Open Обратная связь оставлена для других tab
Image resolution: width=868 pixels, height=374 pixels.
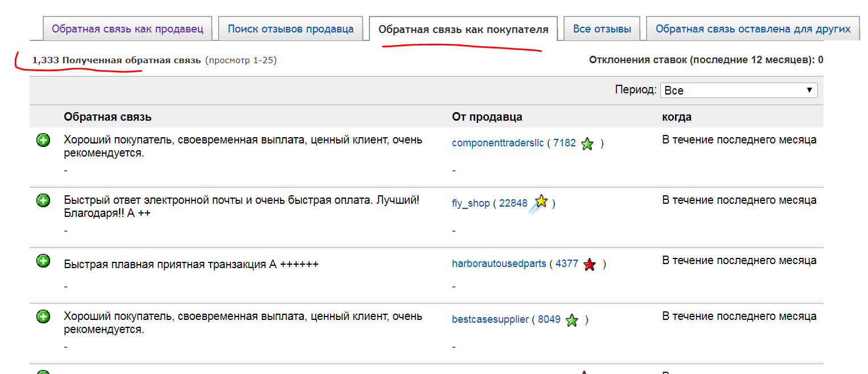point(752,29)
